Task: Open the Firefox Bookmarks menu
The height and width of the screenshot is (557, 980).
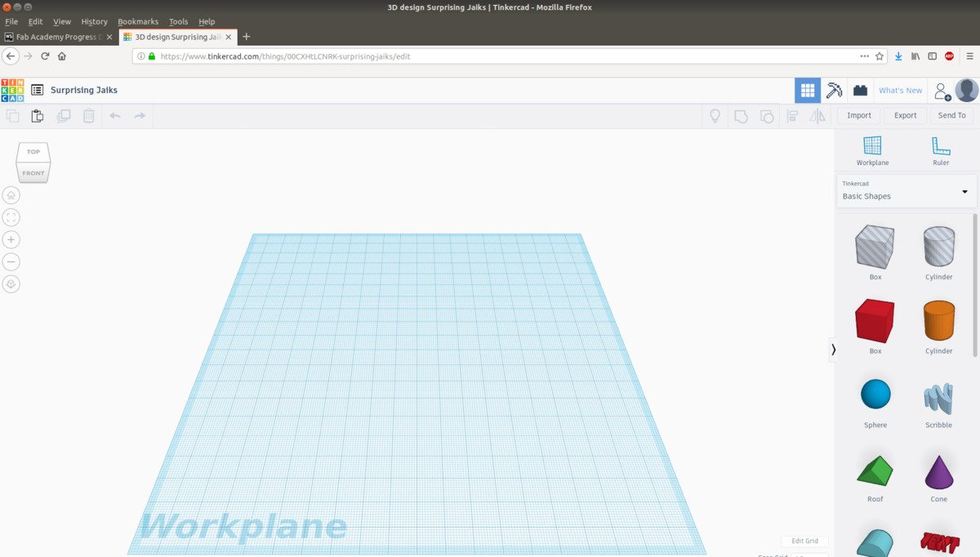Action: point(138,21)
